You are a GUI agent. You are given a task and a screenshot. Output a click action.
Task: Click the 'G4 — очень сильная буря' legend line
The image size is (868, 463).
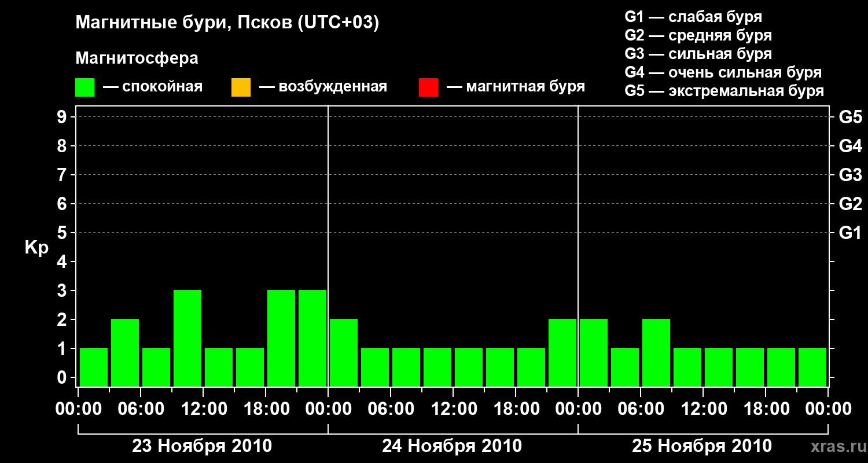(x=723, y=72)
